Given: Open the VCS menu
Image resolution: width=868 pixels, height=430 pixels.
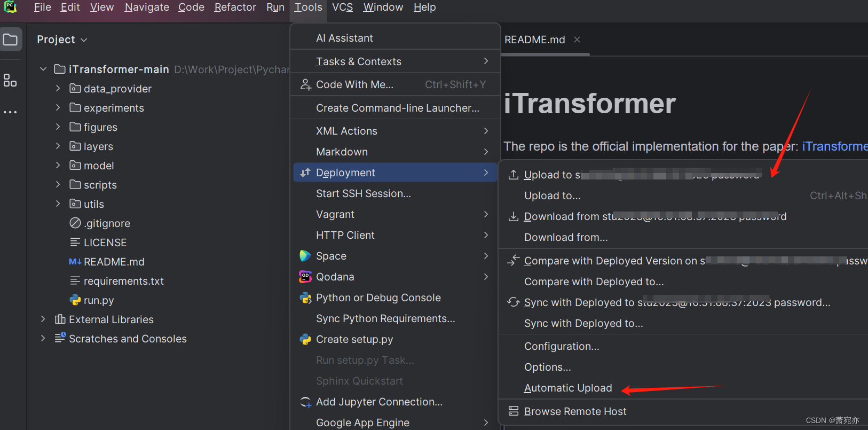Looking at the screenshot, I should tap(342, 7).
